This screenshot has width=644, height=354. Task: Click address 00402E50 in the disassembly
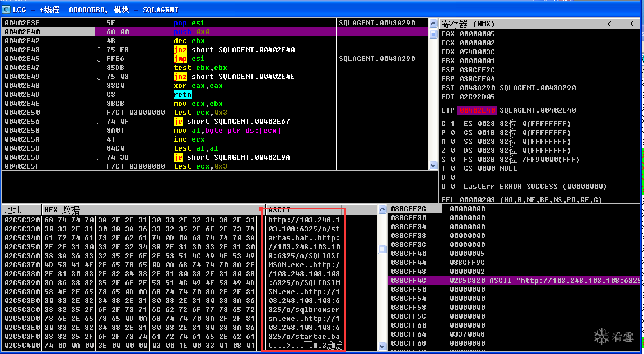pos(22,113)
